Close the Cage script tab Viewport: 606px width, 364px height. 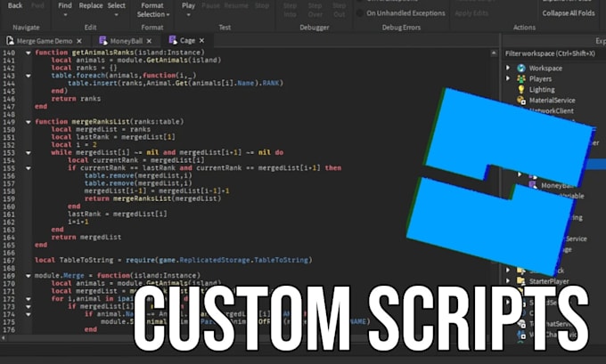[201, 41]
